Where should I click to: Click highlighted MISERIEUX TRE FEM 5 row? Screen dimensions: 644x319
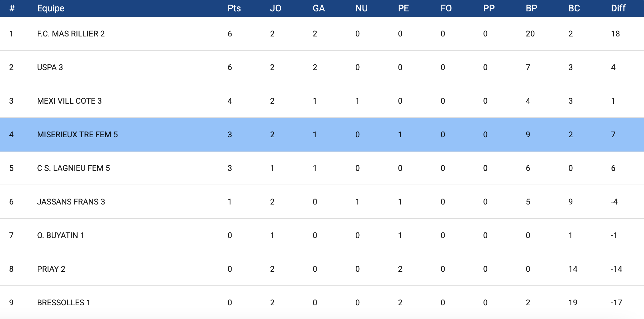[x=77, y=135]
